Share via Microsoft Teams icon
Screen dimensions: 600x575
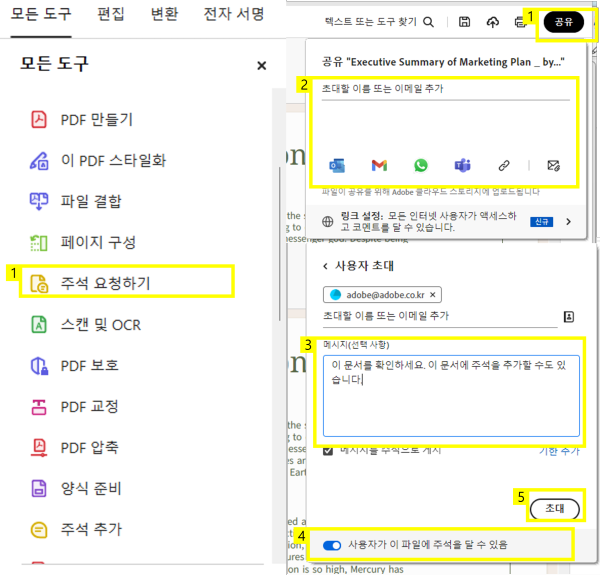point(463,166)
